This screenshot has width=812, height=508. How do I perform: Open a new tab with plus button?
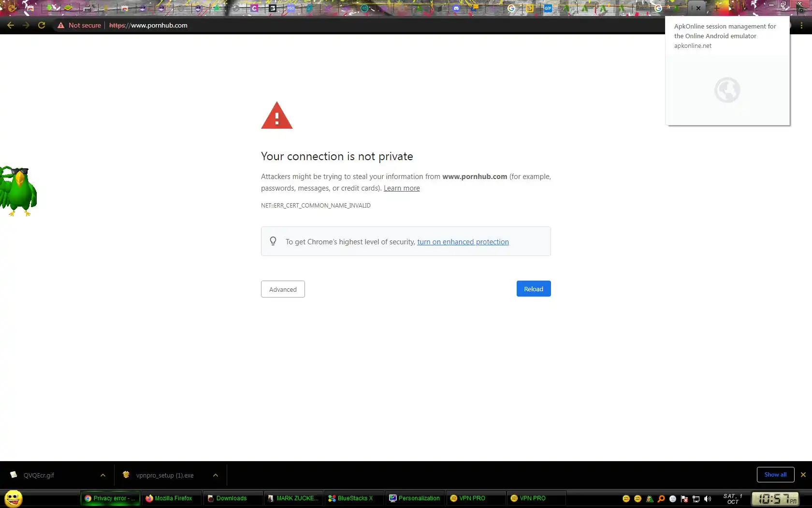pyautogui.click(x=717, y=8)
